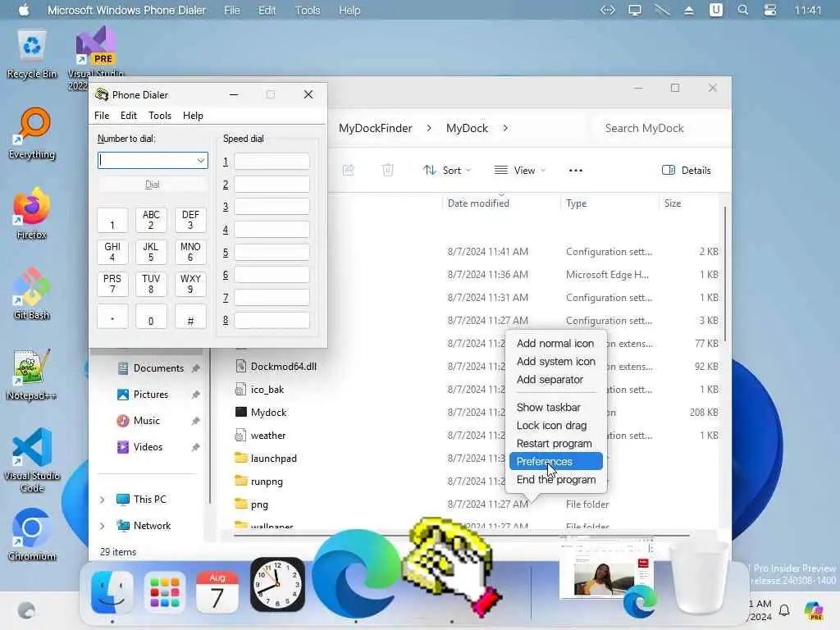Expand This PC in the navigation tree
This screenshot has height=630, width=840.
[x=103, y=500]
